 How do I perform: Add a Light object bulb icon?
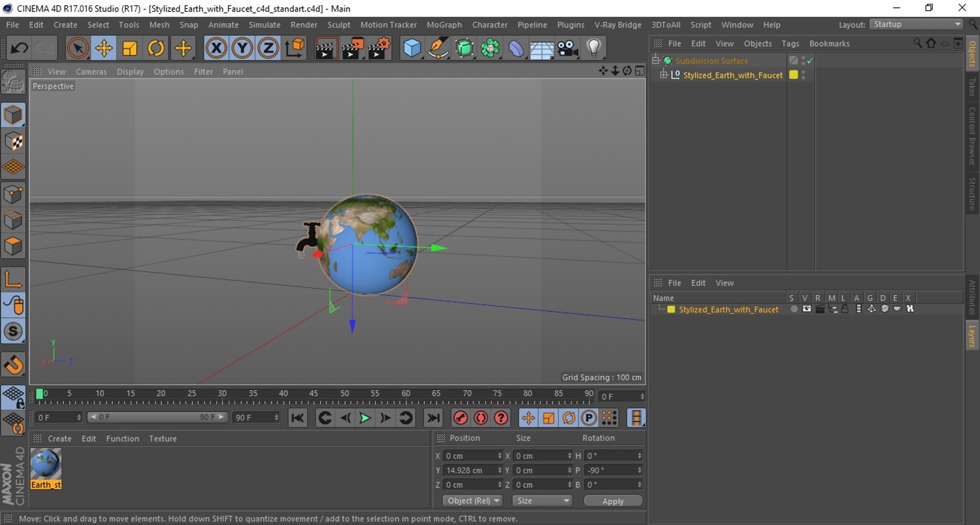pyautogui.click(x=594, y=49)
